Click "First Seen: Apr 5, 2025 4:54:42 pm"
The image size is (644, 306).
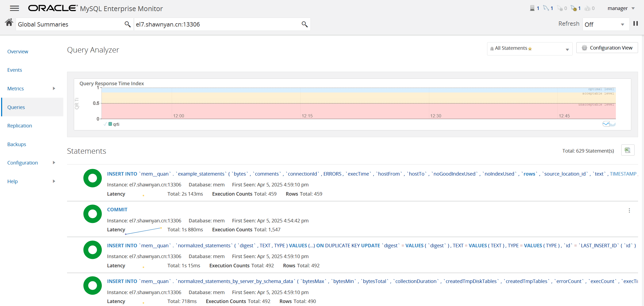270,221
